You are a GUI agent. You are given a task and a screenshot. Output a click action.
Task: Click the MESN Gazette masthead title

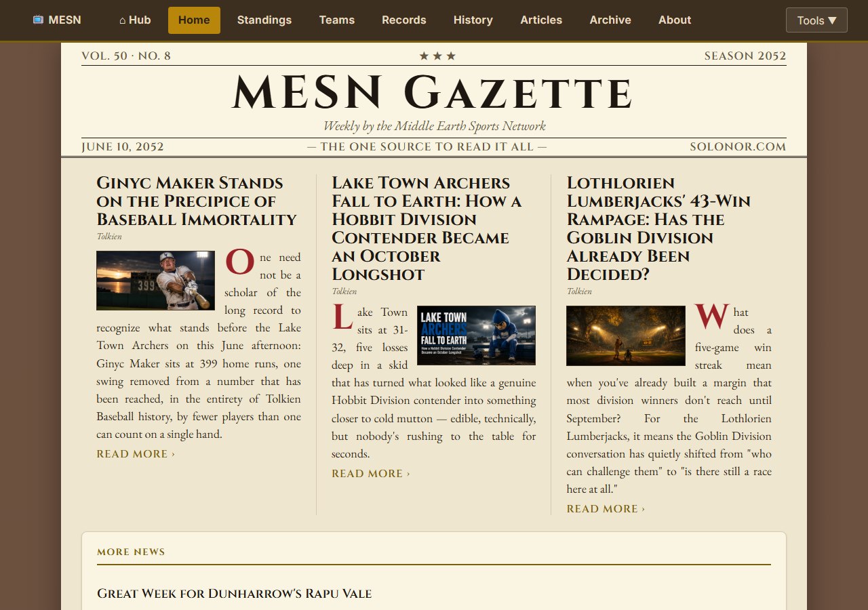pos(433,94)
